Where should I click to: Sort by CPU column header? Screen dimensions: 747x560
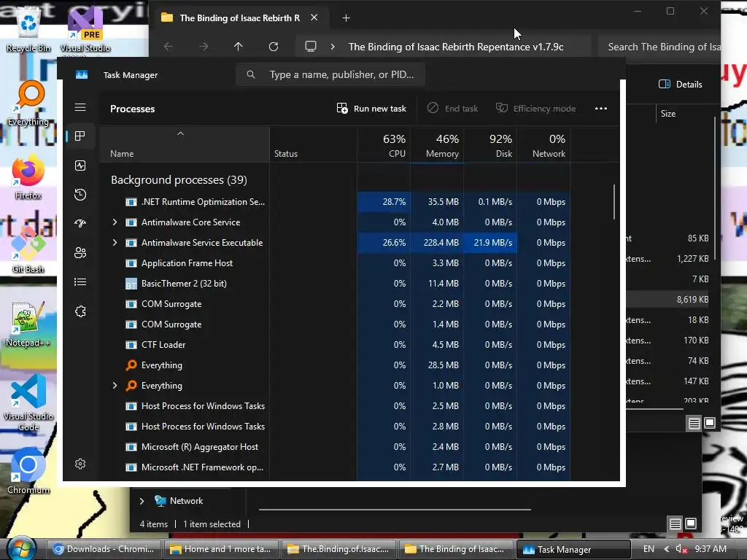(384, 145)
